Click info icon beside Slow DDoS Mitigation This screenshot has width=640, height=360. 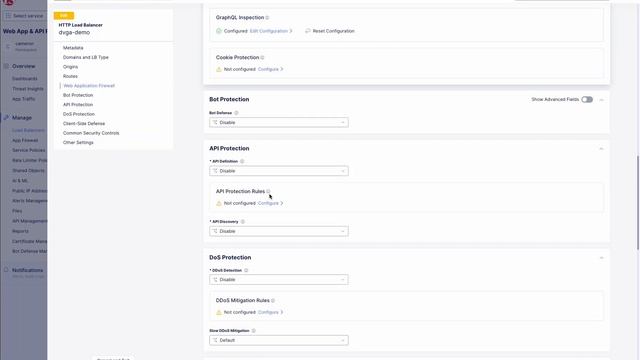pos(253,331)
